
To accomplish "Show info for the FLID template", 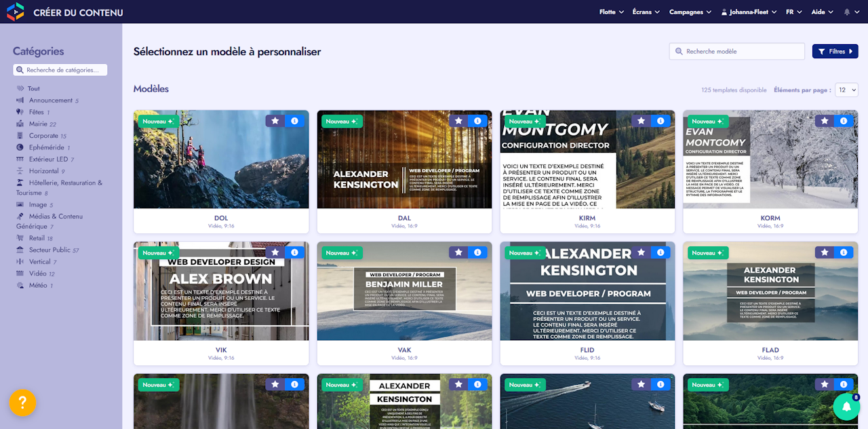I will [660, 253].
